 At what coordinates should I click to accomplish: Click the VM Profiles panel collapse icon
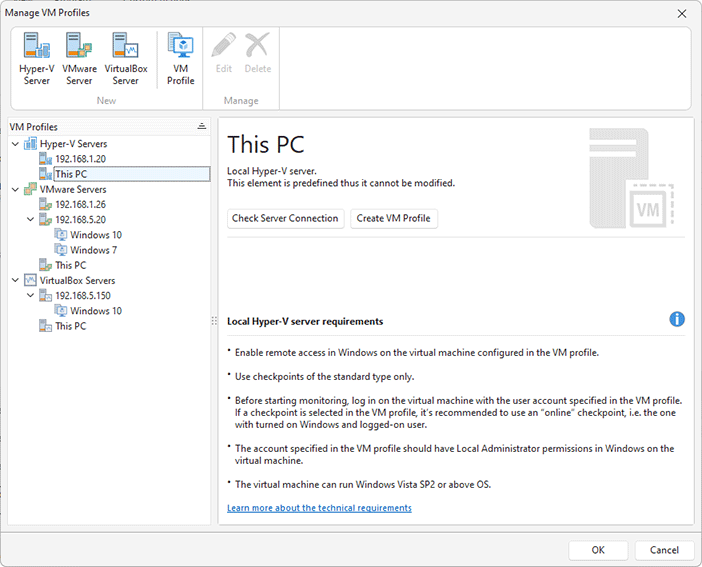201,127
